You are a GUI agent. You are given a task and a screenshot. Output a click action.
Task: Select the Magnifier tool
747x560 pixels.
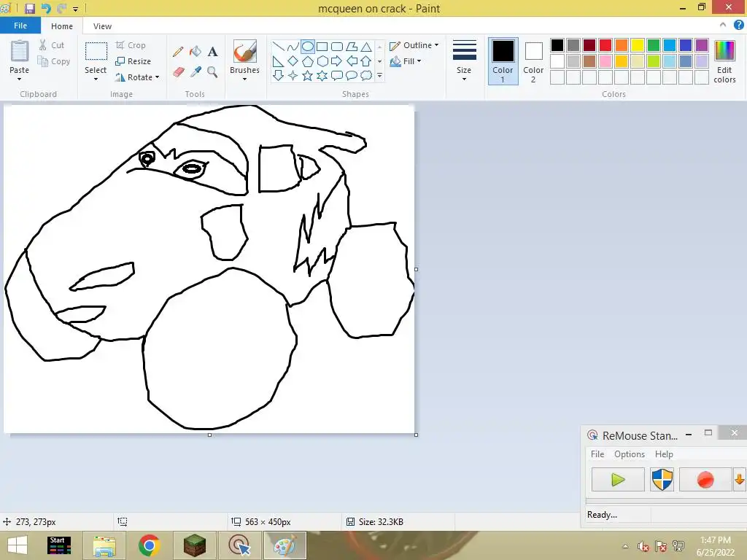[212, 72]
